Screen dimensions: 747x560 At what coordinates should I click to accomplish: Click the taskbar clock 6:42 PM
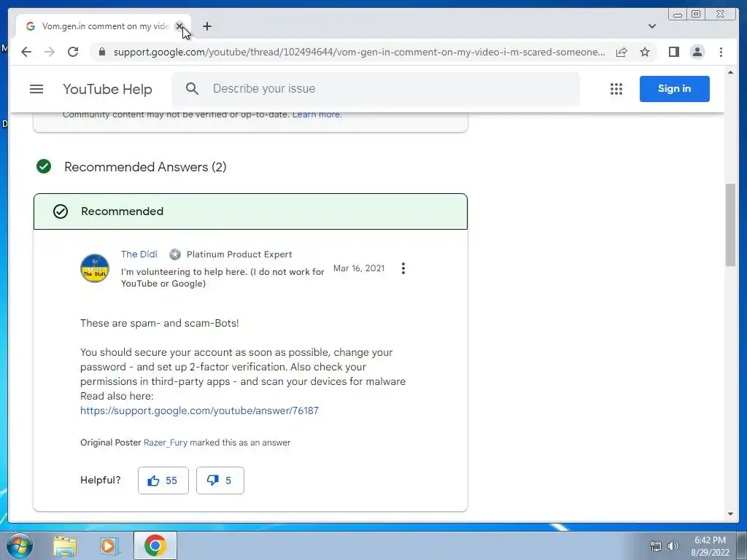pos(710,540)
